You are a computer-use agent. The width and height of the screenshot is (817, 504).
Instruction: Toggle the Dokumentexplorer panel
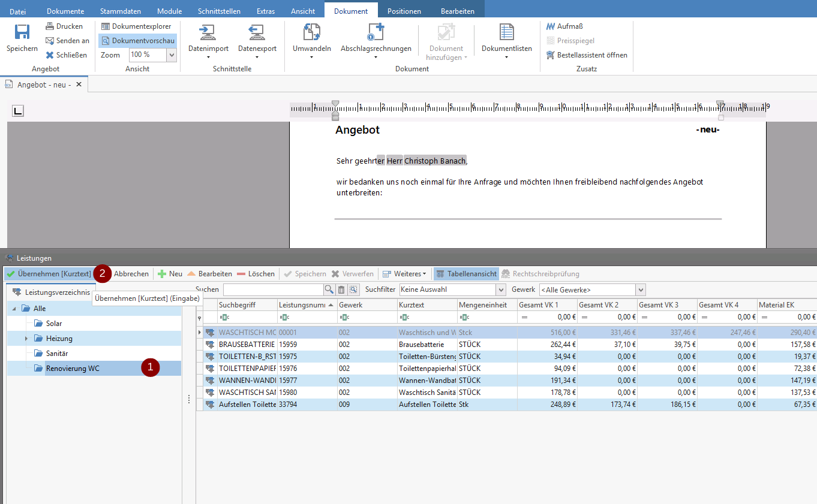click(x=136, y=26)
